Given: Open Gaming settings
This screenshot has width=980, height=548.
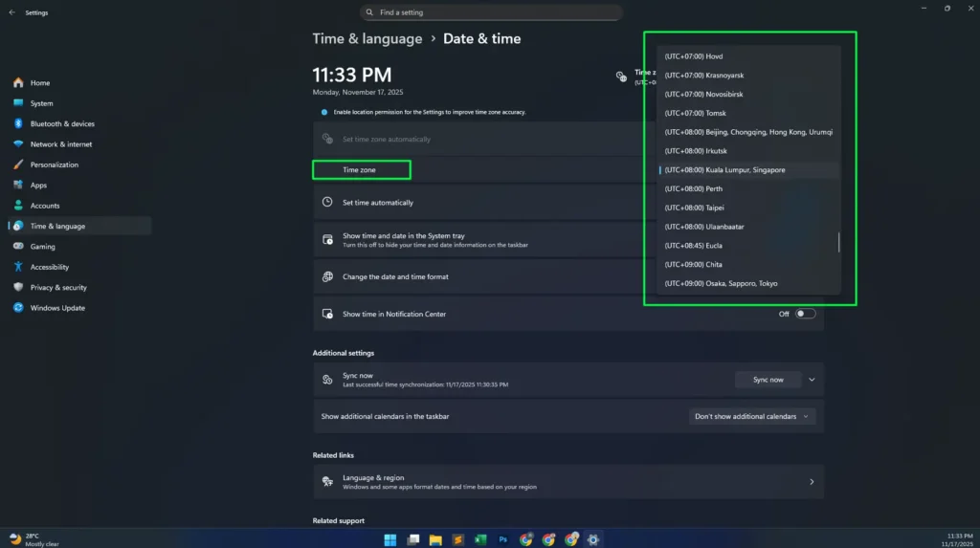Looking at the screenshot, I should 80,246.
